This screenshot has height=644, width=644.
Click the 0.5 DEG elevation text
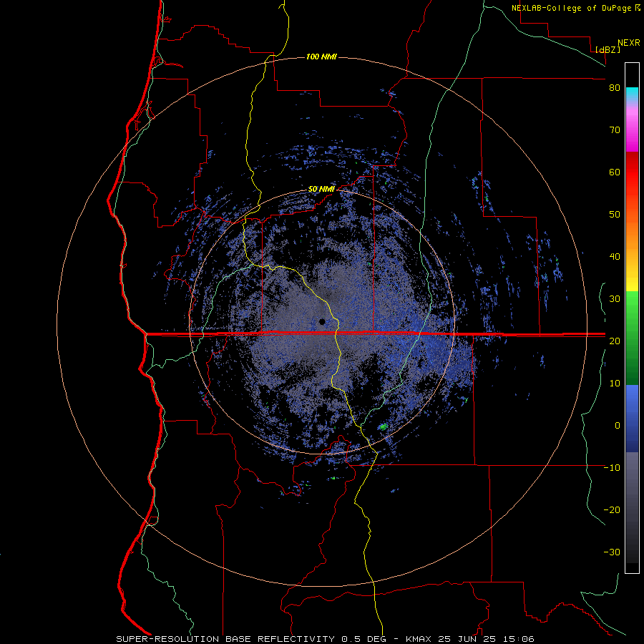366,639
